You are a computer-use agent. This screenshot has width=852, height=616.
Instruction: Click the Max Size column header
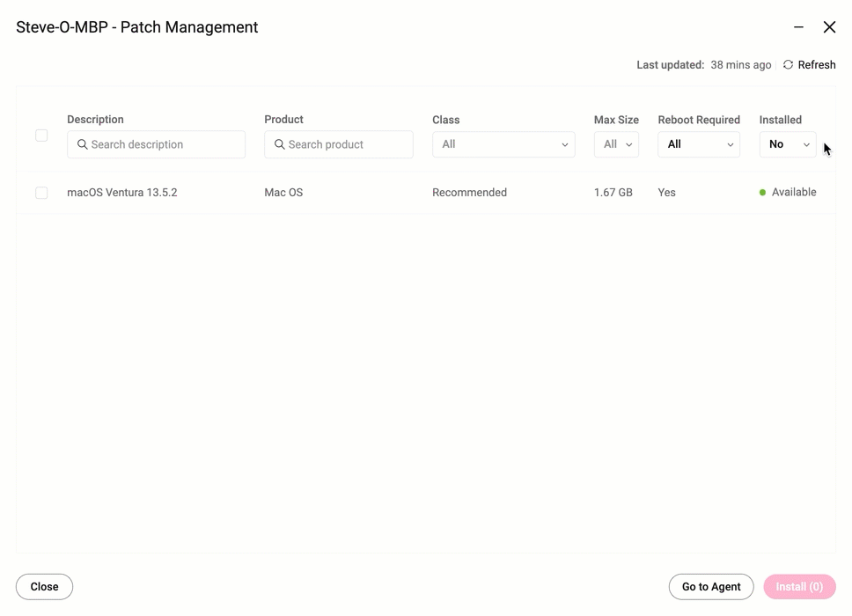coord(616,120)
